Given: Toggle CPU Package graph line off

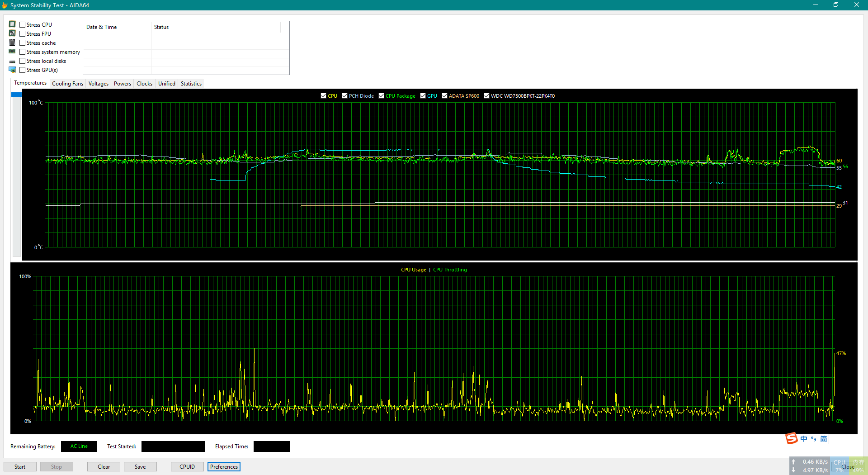Looking at the screenshot, I should [x=382, y=96].
